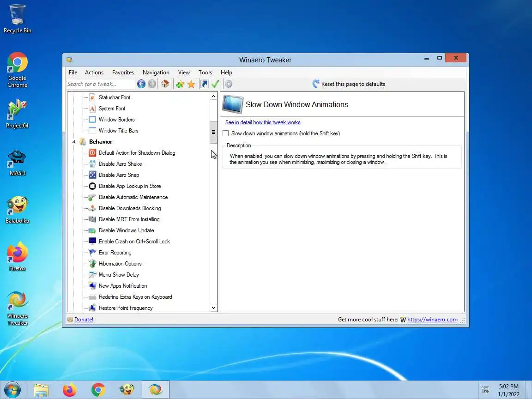Click the green checkmark toolbar icon
The image size is (532, 399).
point(215,84)
